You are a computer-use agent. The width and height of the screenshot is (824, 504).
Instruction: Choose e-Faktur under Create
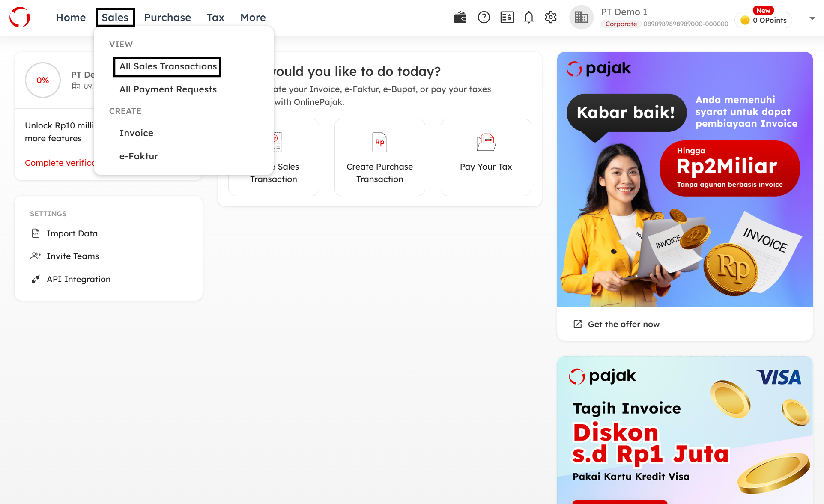[x=138, y=156]
